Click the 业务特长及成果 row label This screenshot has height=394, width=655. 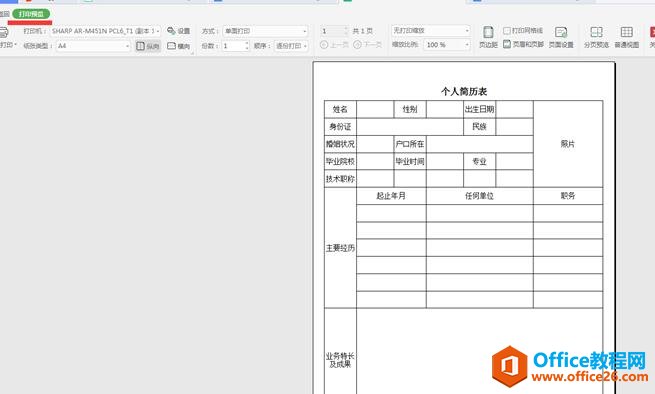(x=340, y=360)
